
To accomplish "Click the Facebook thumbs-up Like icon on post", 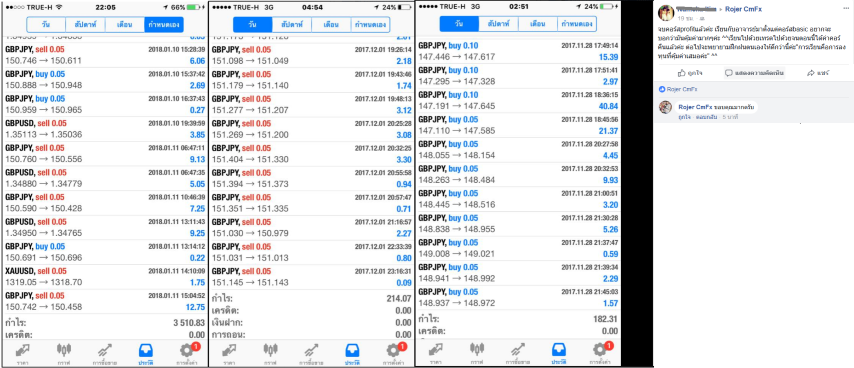I will (681, 73).
